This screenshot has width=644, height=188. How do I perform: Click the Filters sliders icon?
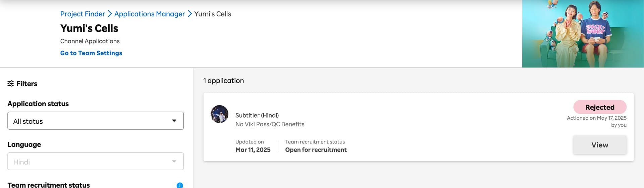coord(10,83)
